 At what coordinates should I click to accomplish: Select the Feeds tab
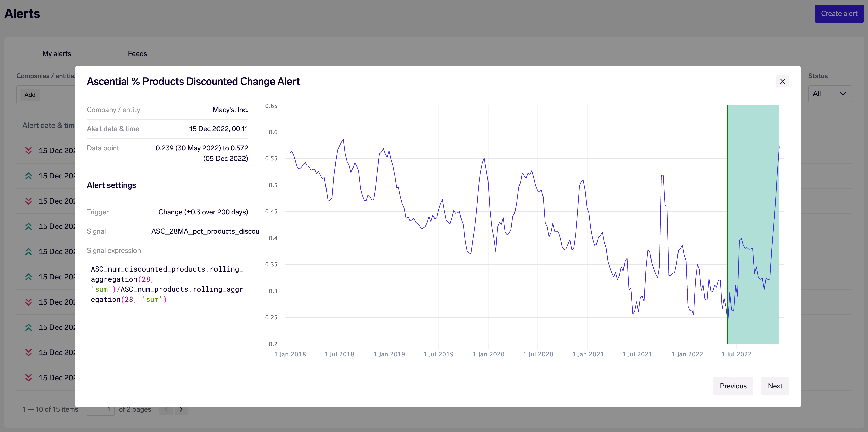[x=137, y=53]
